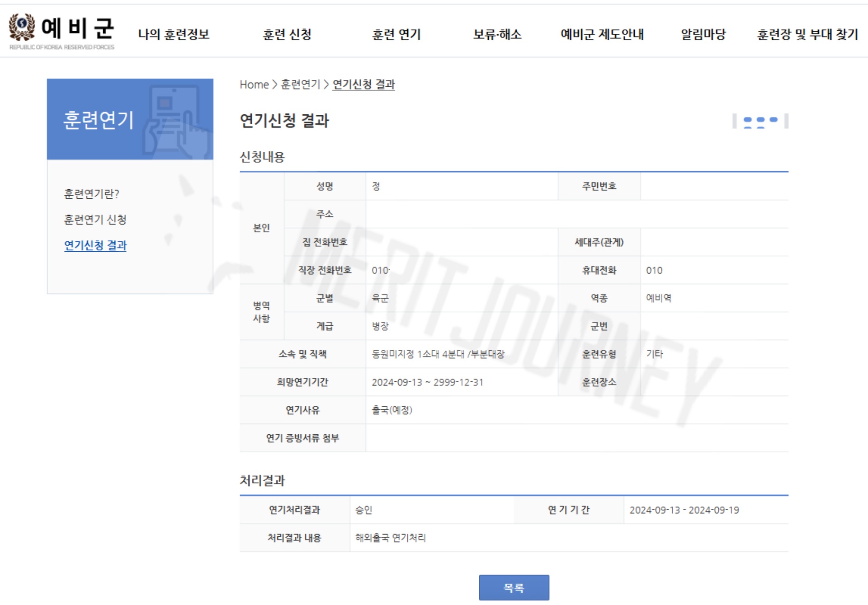This screenshot has width=868, height=605.
Task: Click the 훈련연기 sidebar banner
Action: (130, 119)
